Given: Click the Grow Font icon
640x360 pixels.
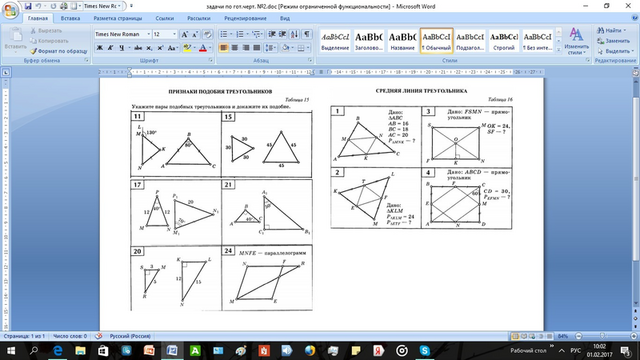Looking at the screenshot, I should 184,34.
